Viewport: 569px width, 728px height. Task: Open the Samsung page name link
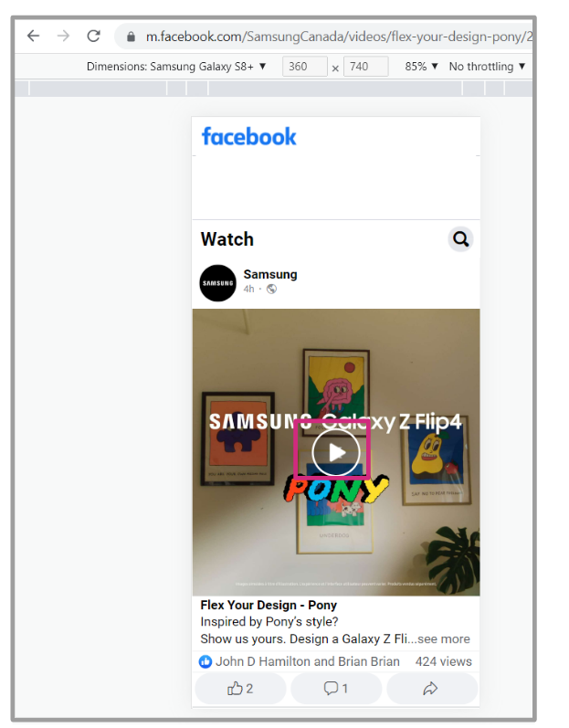(270, 274)
